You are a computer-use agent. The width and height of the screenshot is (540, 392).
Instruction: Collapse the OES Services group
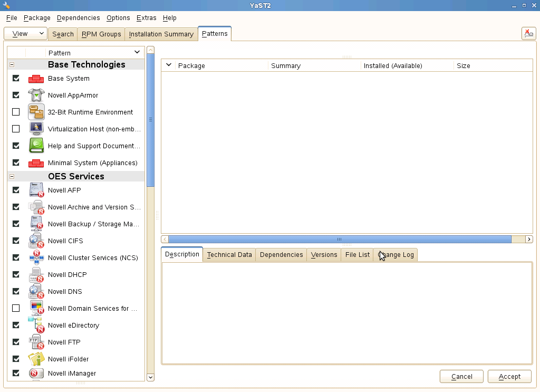click(11, 176)
